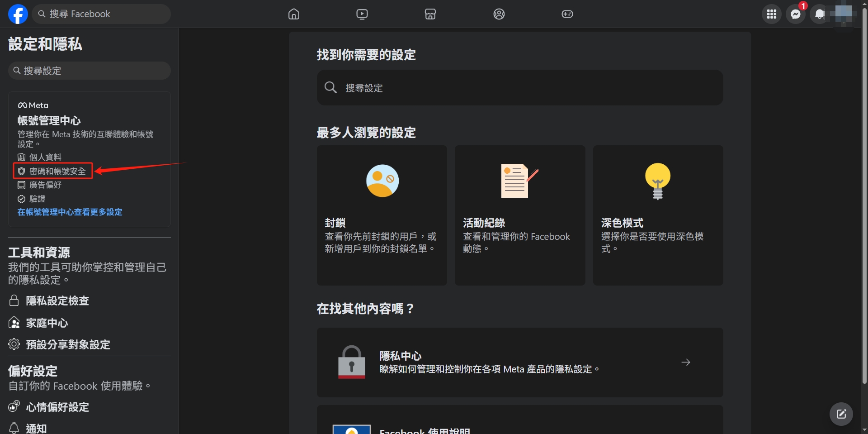Open the account profile picture menu
Image resolution: width=868 pixels, height=434 pixels.
(843, 14)
